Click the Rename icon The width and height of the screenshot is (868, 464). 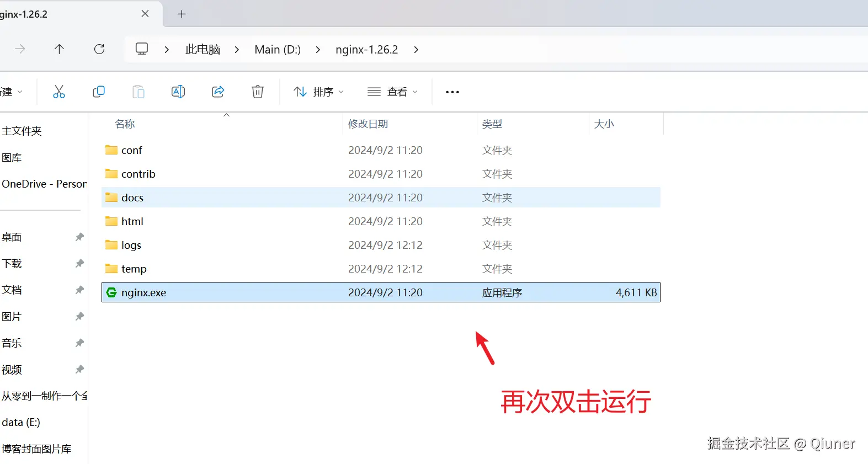pos(178,92)
